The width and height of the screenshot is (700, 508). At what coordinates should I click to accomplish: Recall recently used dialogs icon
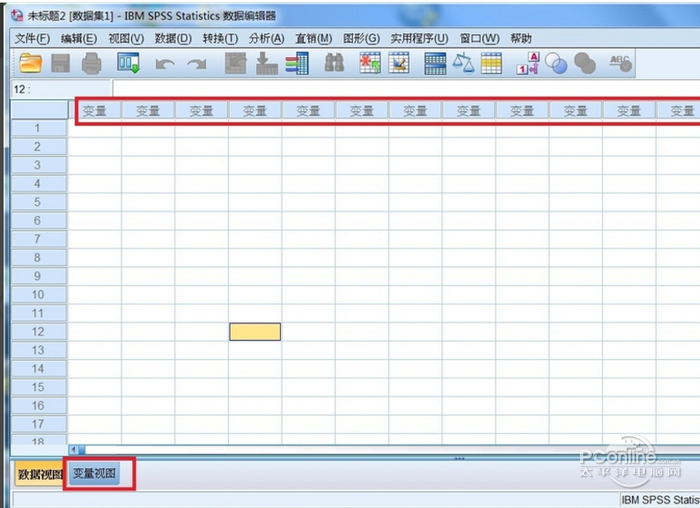[128, 63]
